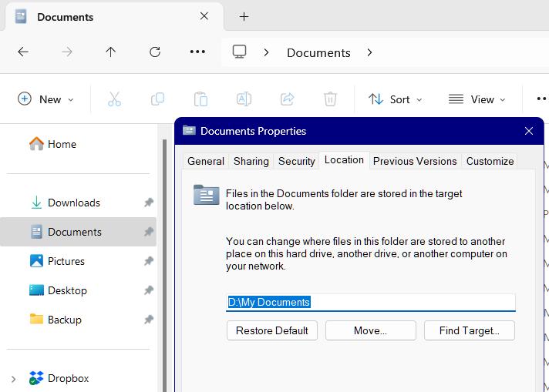Click the Share icon in toolbar

287,99
